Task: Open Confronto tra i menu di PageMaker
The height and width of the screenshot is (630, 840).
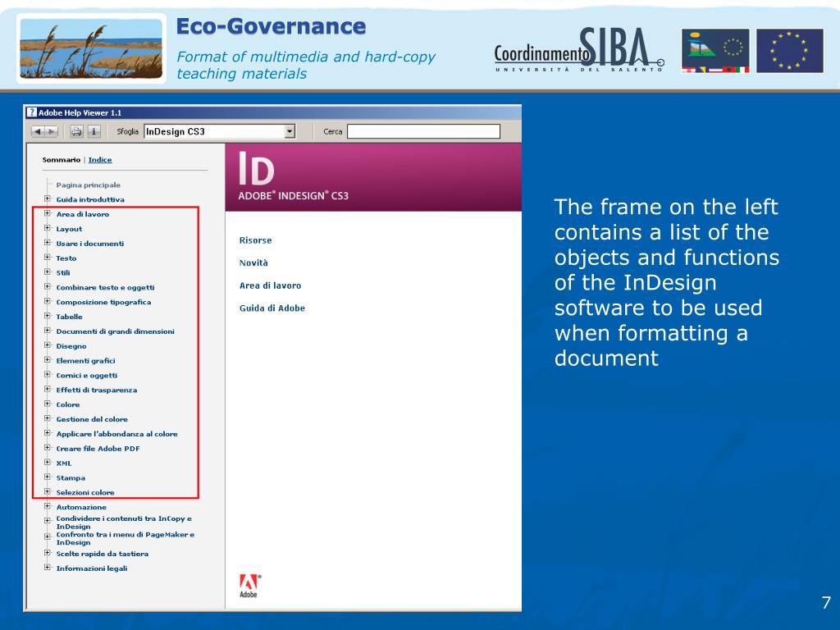Action: pyautogui.click(x=126, y=538)
